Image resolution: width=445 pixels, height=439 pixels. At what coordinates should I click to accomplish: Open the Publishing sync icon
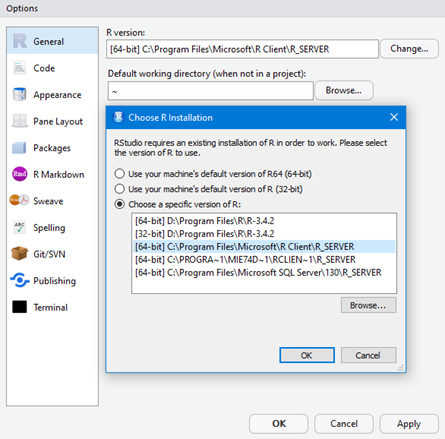pos(19,280)
